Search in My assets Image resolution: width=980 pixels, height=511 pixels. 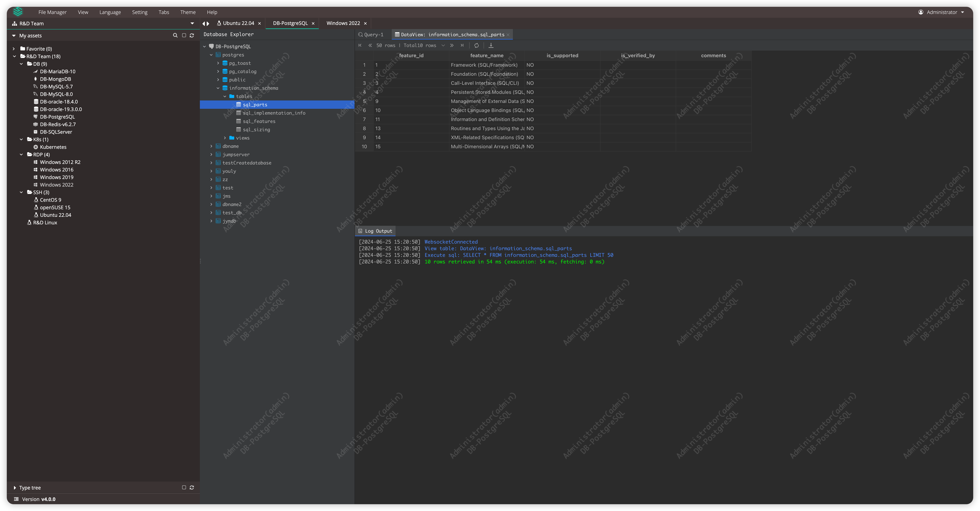175,35
